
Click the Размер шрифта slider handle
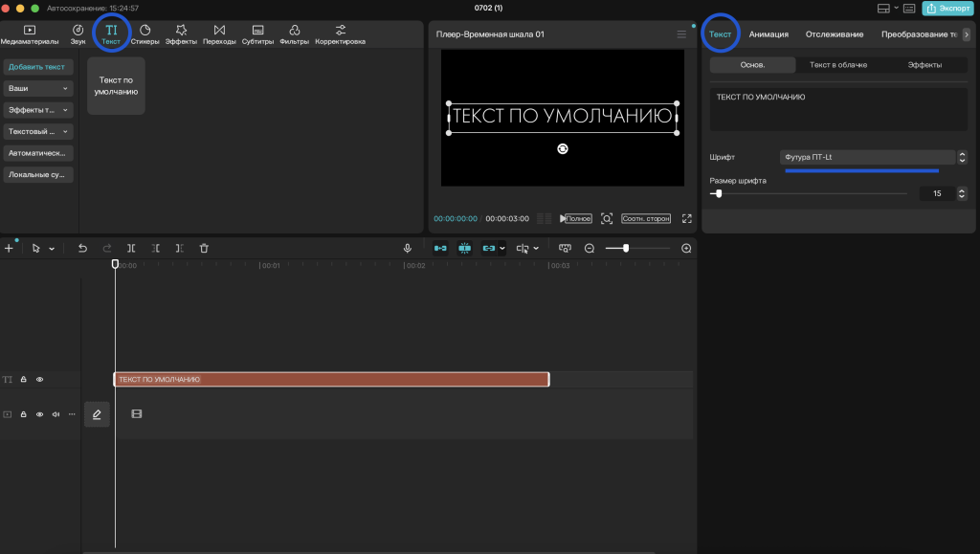[x=719, y=193]
